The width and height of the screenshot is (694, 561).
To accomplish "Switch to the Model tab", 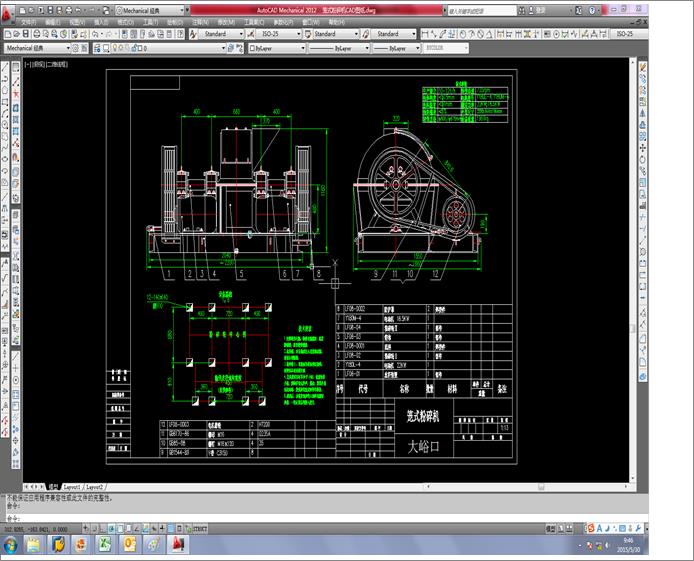I will point(54,487).
